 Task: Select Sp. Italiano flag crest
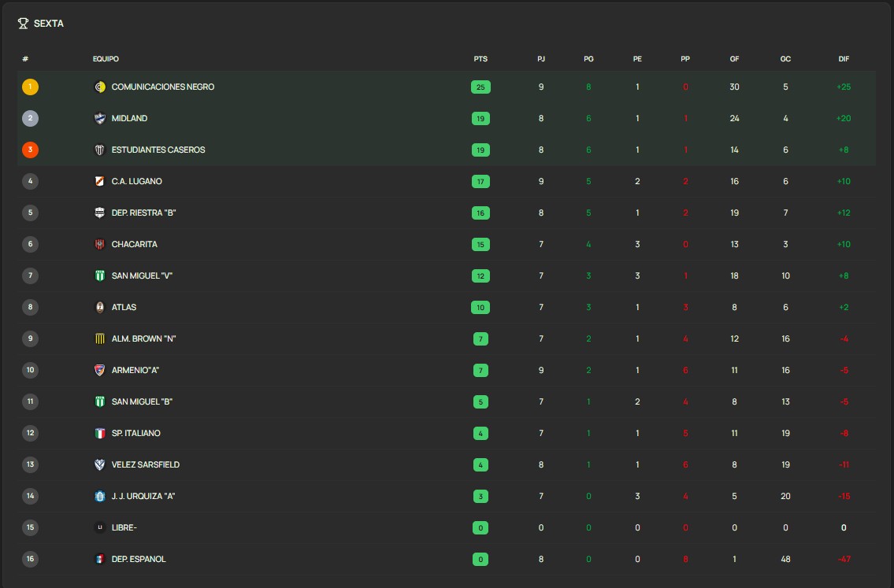(x=100, y=433)
